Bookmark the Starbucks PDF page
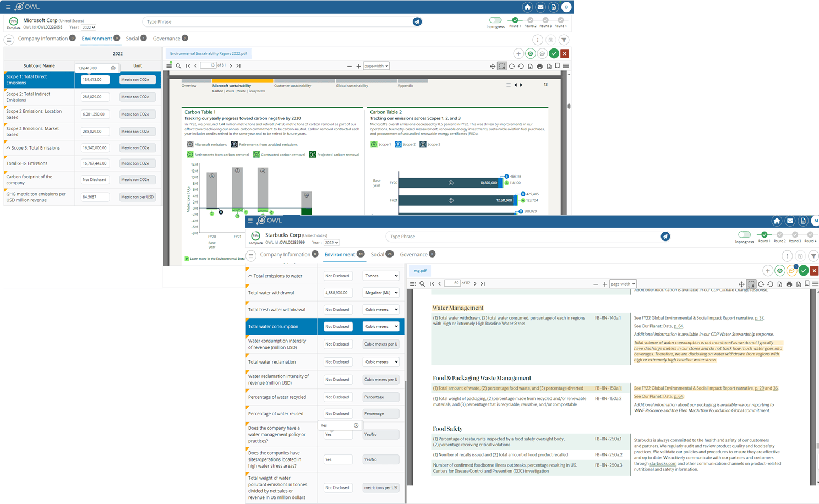819x504 pixels. [807, 284]
